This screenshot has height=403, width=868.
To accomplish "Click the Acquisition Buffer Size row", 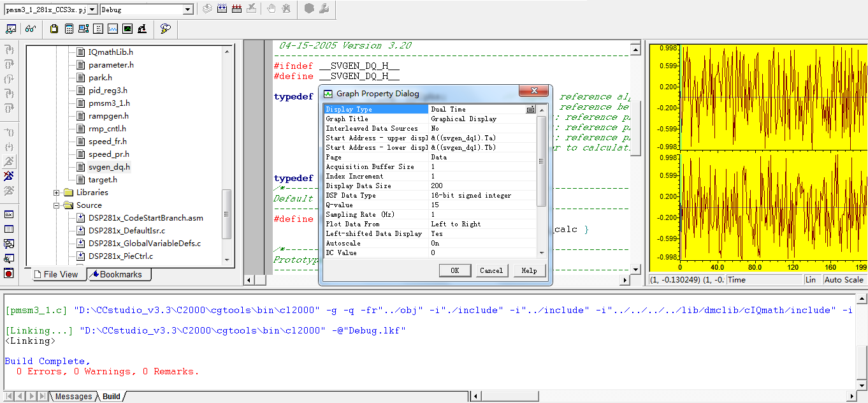I will (430, 166).
